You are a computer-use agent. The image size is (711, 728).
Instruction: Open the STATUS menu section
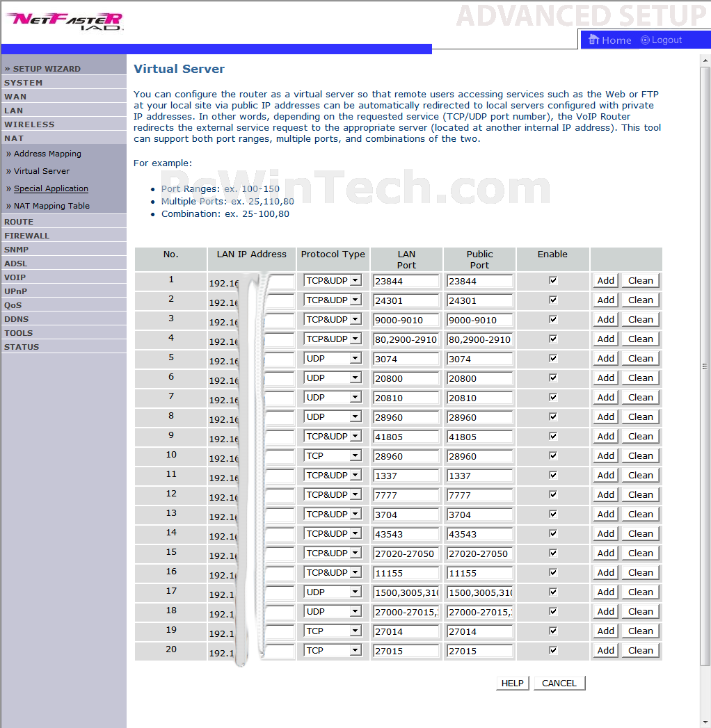tap(22, 347)
